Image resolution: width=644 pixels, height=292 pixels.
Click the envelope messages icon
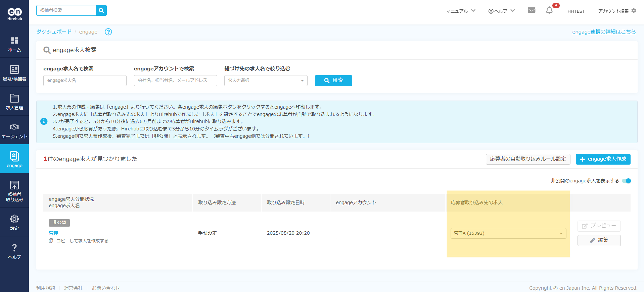pos(532,10)
